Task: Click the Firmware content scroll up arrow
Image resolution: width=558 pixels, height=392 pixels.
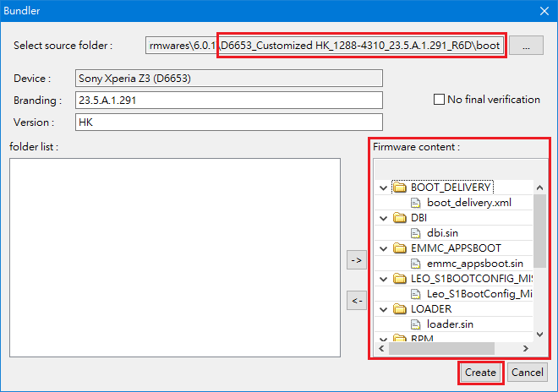Action: click(x=540, y=188)
